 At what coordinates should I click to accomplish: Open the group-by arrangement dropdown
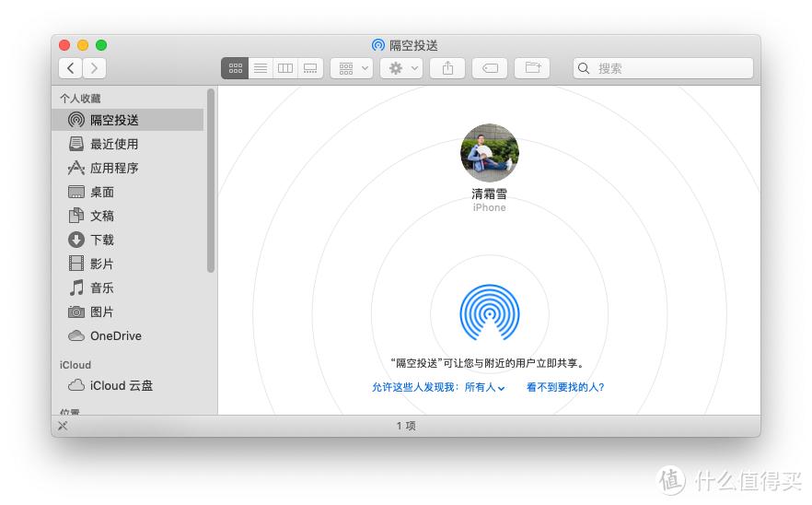(352, 68)
